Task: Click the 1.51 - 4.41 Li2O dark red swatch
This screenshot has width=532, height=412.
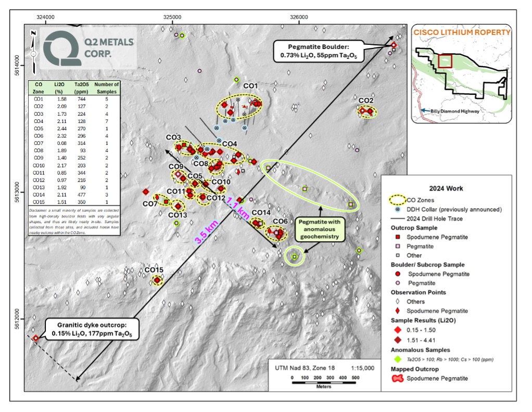Action: [398, 340]
